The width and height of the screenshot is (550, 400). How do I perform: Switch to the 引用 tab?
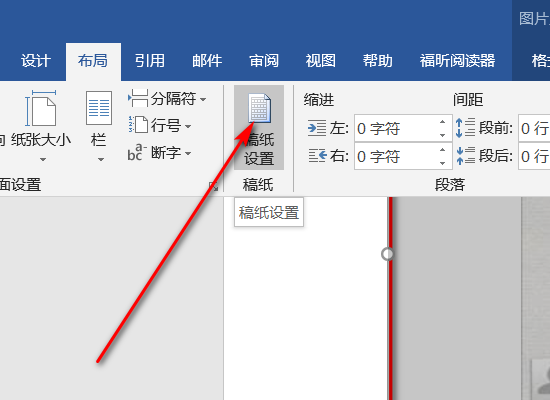[149, 61]
